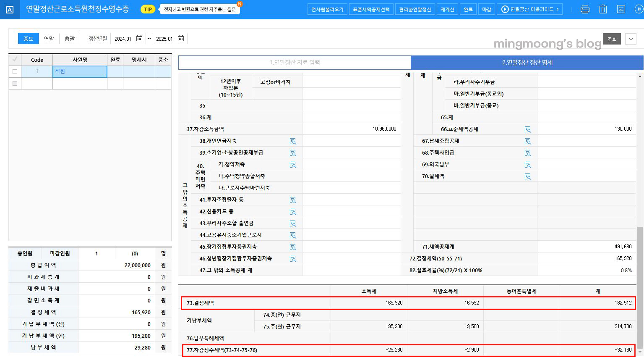Open calendar picker for start month 2024.01
The height and width of the screenshot is (360, 644).
tap(139, 39)
